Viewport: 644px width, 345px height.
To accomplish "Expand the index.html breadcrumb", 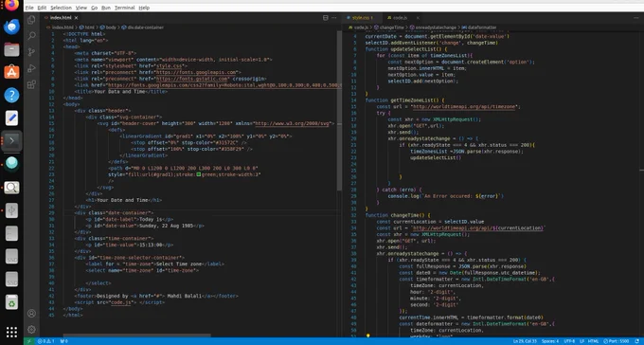I will (62, 27).
